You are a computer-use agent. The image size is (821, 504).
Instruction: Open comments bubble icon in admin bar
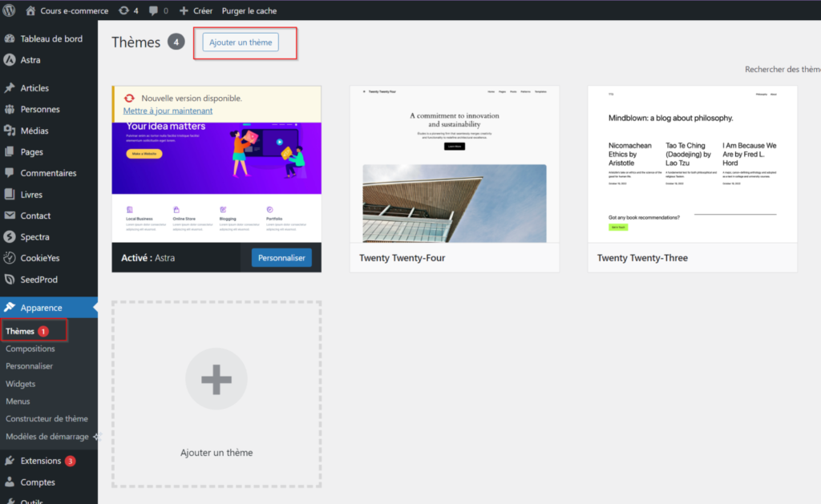[153, 10]
